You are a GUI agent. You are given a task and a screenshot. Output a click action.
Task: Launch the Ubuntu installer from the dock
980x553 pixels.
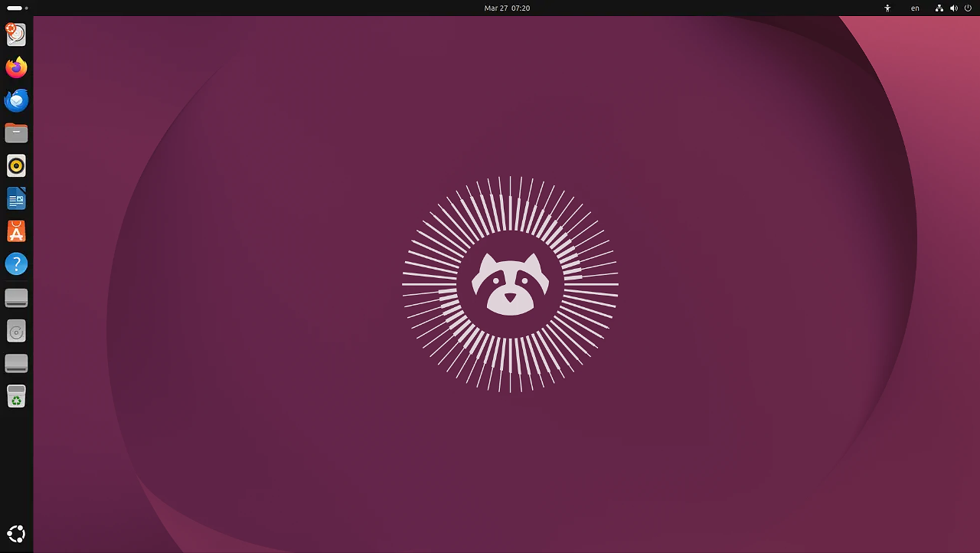16,34
